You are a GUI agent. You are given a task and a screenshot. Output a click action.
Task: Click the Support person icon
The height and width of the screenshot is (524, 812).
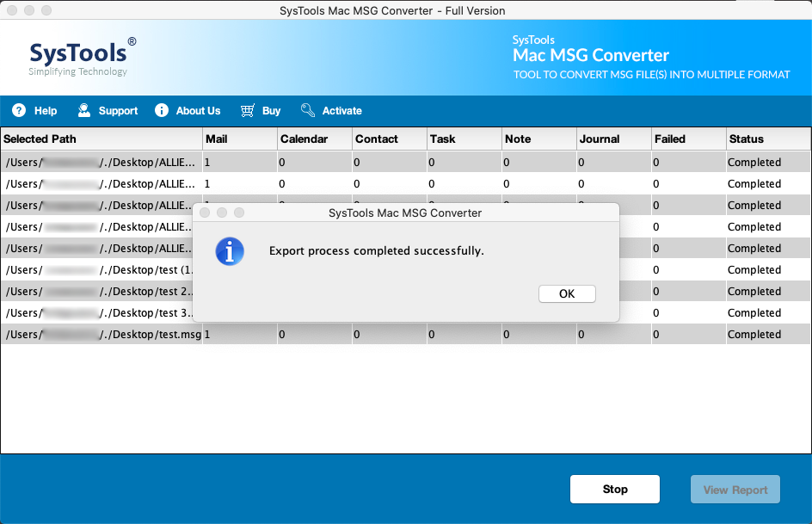84,110
